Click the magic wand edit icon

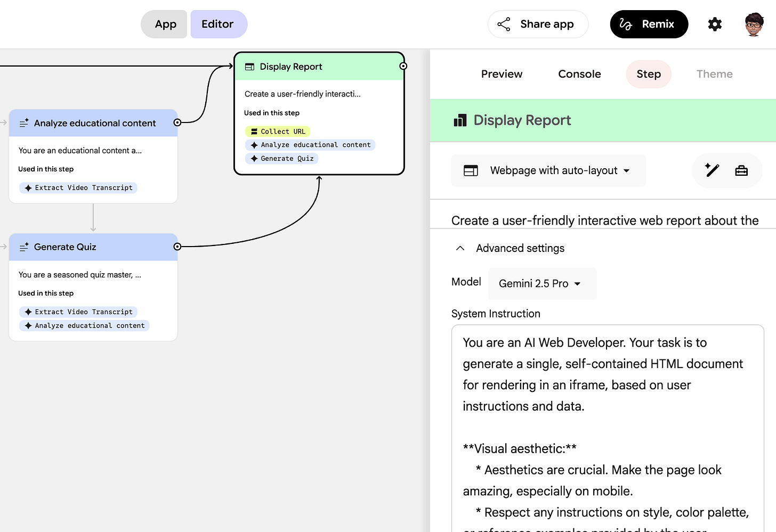[x=712, y=170]
